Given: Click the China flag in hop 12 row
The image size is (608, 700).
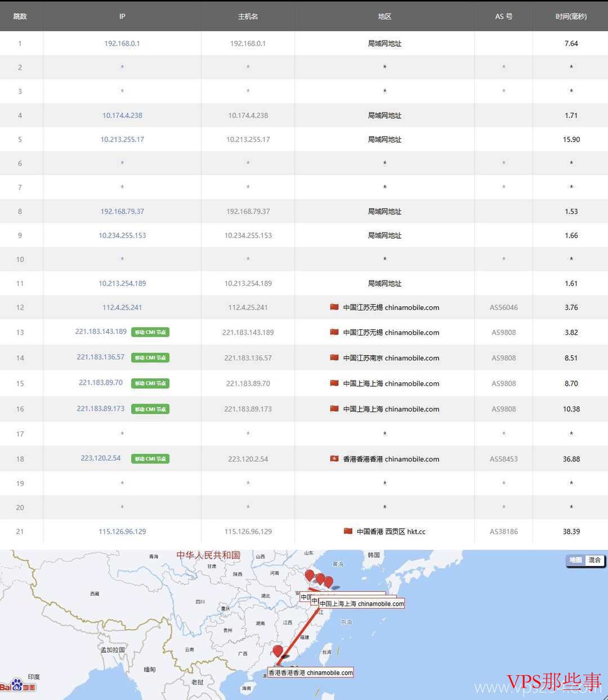Looking at the screenshot, I should (334, 307).
